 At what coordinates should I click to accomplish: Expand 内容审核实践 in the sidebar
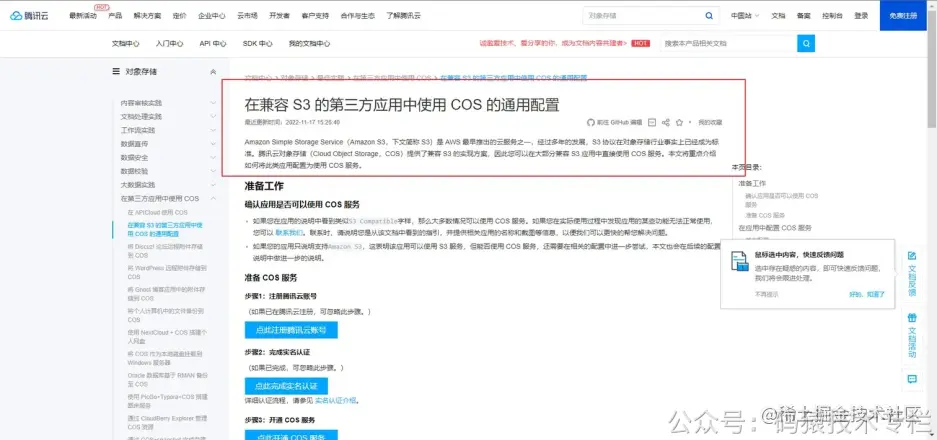point(213,103)
